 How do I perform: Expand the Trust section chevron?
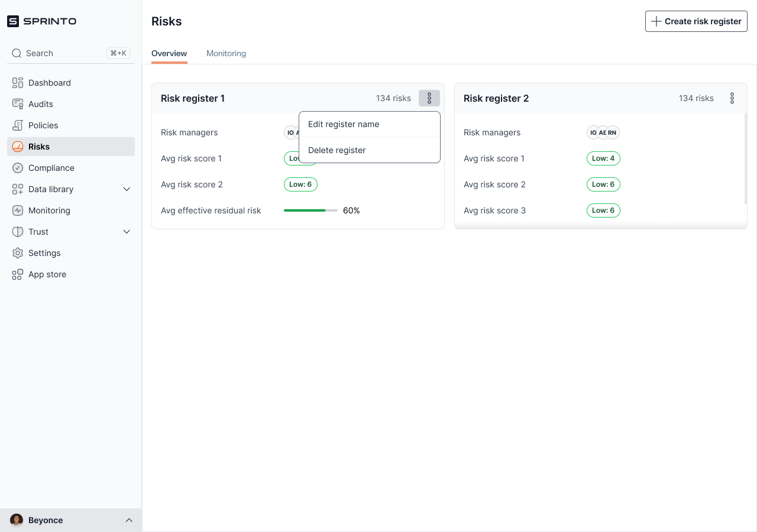(127, 232)
